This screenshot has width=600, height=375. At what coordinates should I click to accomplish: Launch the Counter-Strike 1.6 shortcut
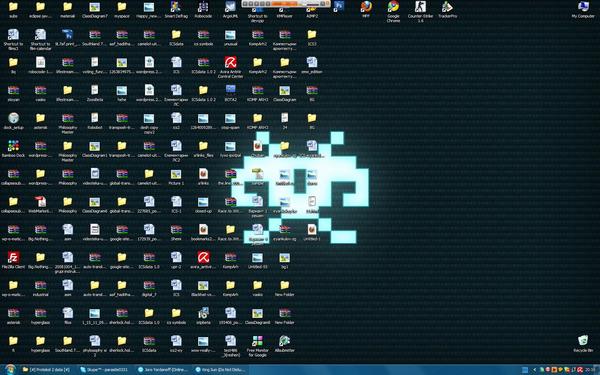click(x=420, y=11)
